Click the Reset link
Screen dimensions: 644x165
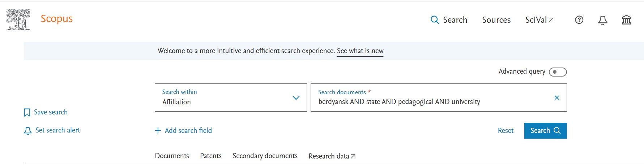point(505,131)
